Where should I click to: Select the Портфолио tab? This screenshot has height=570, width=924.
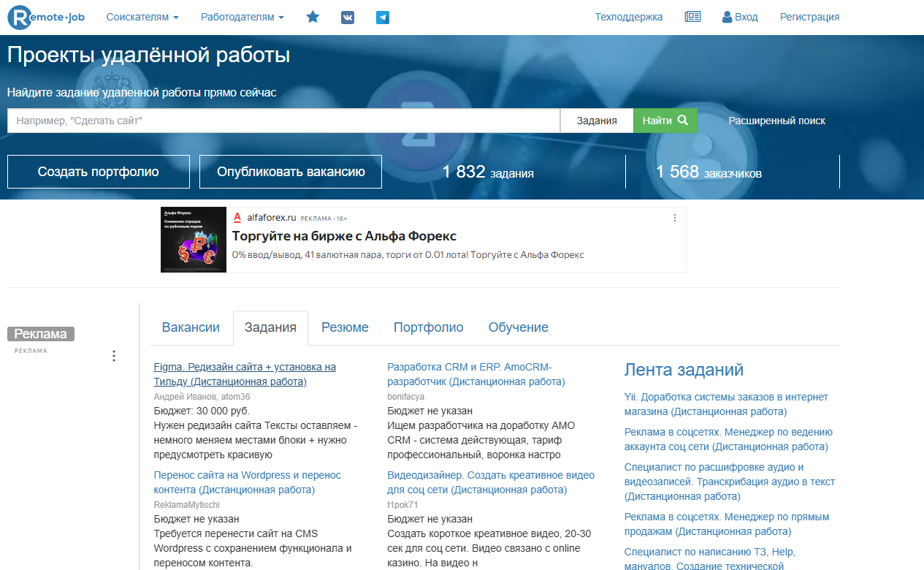[x=428, y=327]
